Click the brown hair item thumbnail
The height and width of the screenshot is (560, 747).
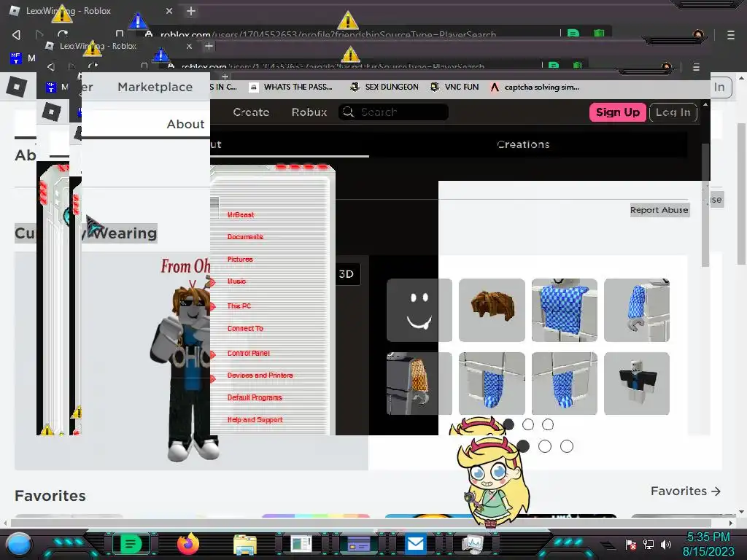492,311
